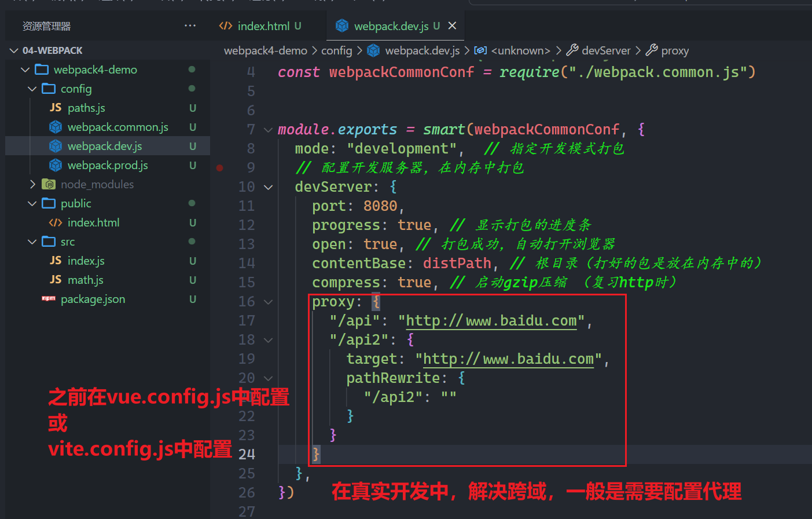The height and width of the screenshot is (519, 812).
Task: Open webpack.prod.js file
Action: (x=108, y=165)
